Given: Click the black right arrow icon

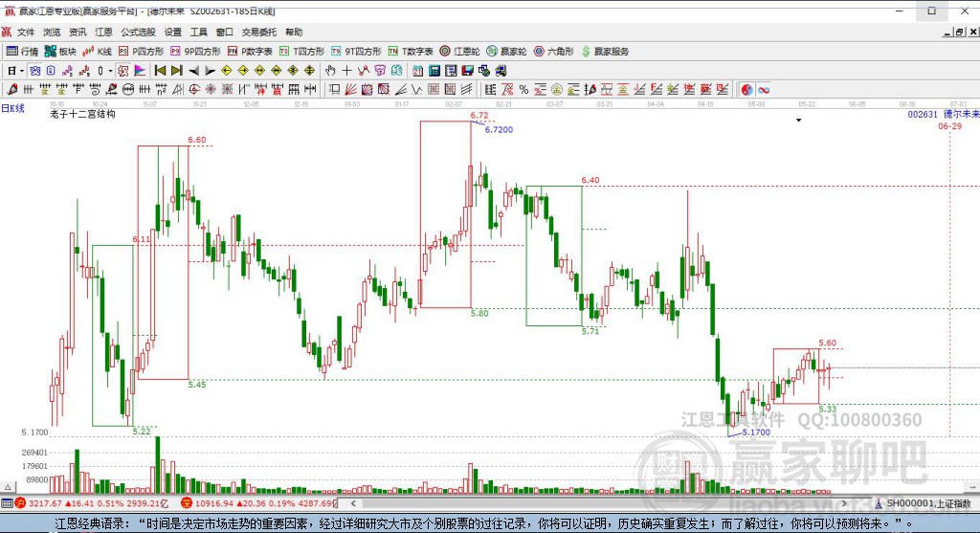Looking at the screenshot, I should click(x=210, y=71).
